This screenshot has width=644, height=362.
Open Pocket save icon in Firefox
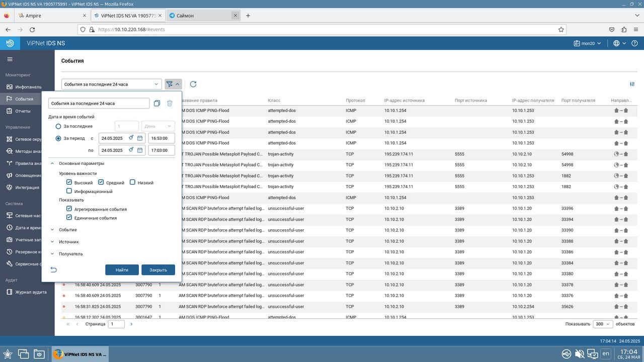click(611, 30)
